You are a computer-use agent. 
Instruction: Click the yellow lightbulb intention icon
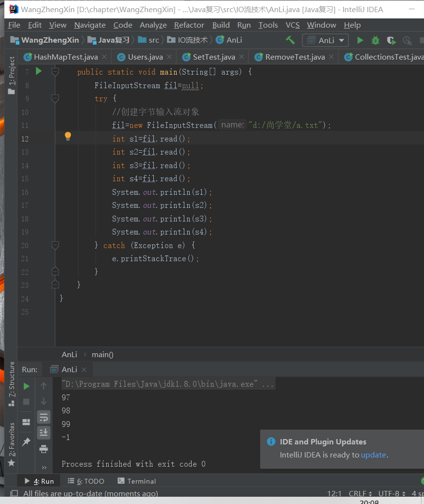point(67,136)
